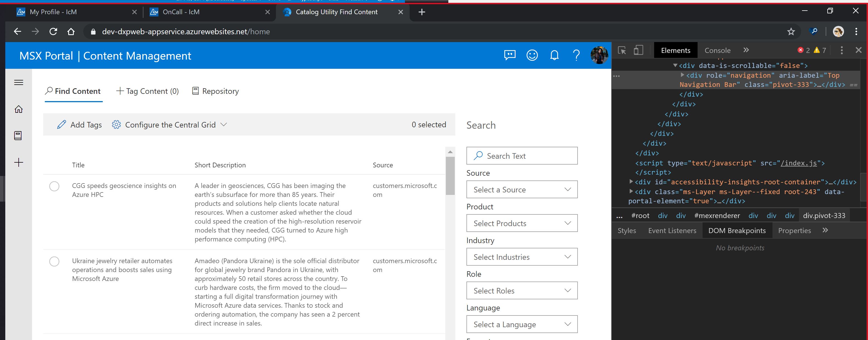Select the CGG geoscience row radio button

(54, 186)
